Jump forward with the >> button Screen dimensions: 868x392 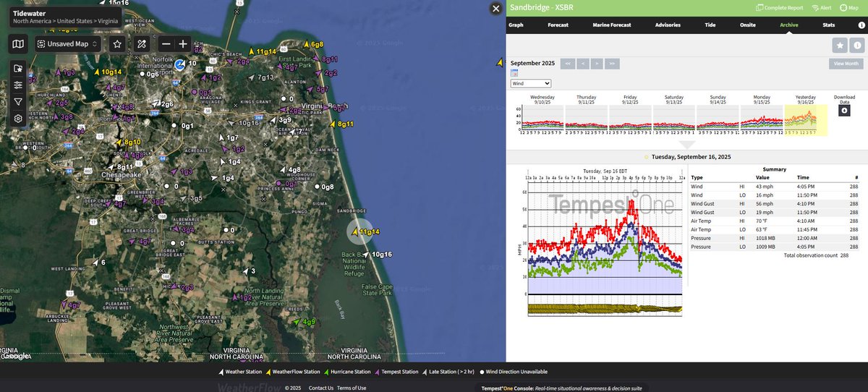point(613,64)
